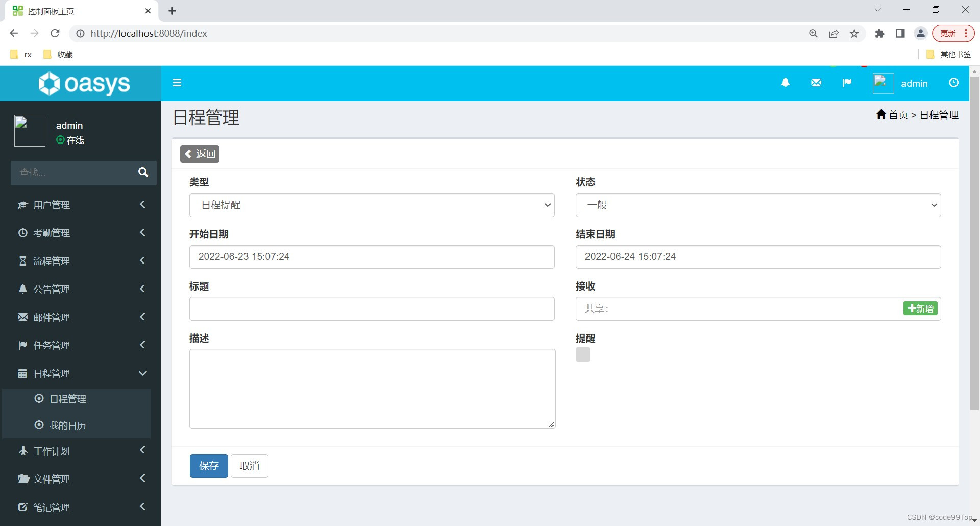
Task: Click inside the 标题 input field
Action: tap(372, 308)
